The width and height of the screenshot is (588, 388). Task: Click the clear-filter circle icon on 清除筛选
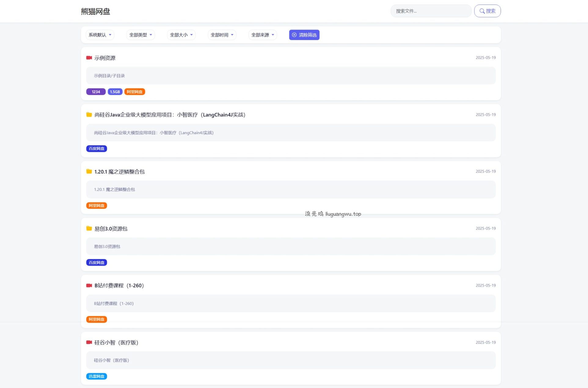(x=294, y=35)
